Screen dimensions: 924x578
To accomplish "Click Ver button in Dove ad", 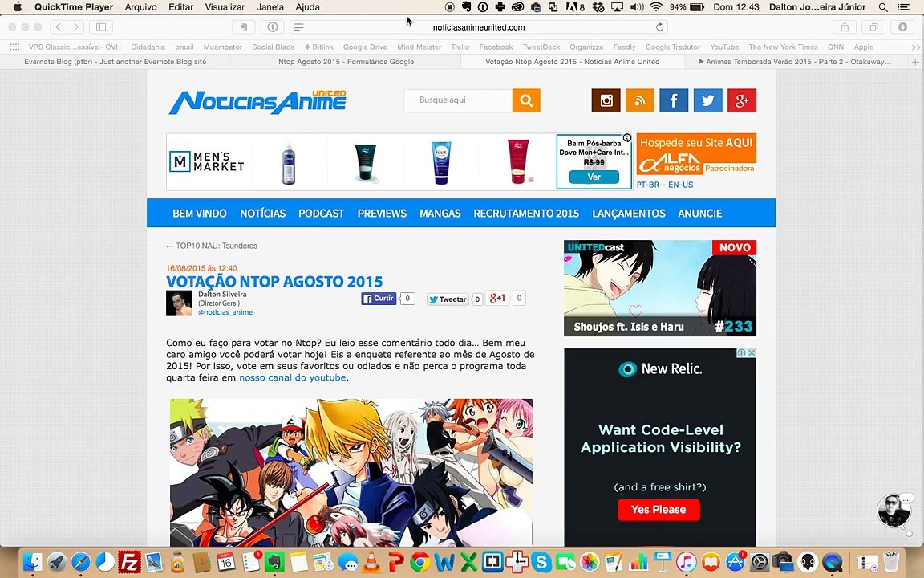I will coord(594,177).
